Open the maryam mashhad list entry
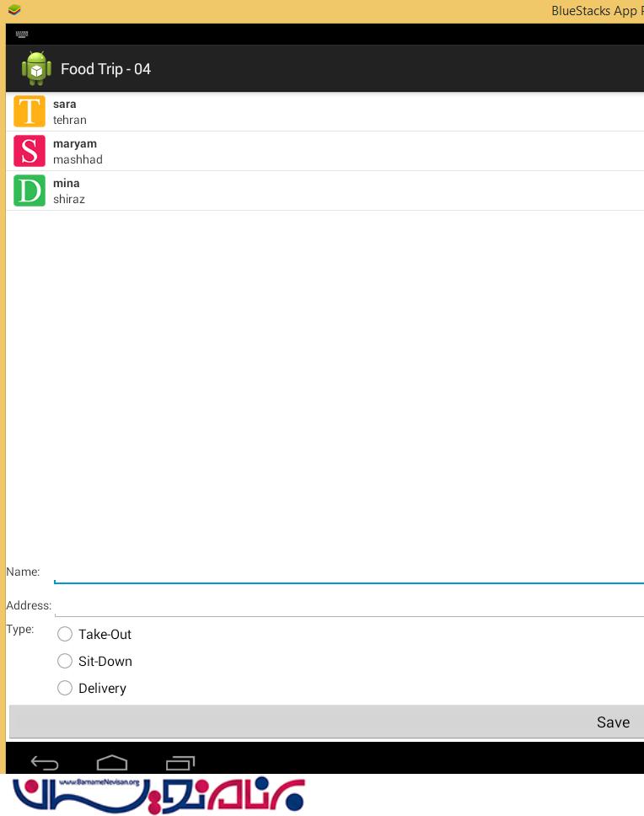The width and height of the screenshot is (644, 816). [337, 152]
